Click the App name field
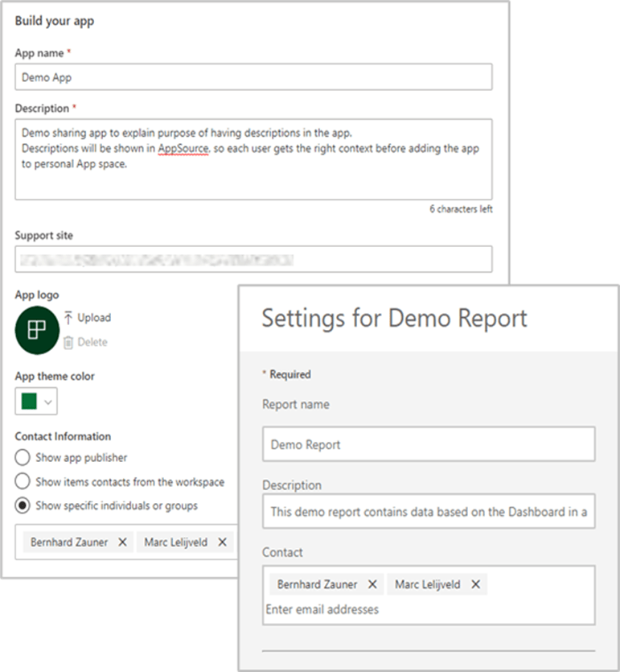The image size is (620, 672). tap(253, 76)
